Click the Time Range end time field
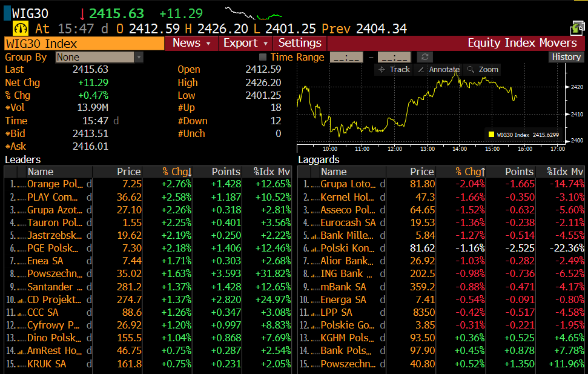Viewport: 588px width, 374px height. pos(394,57)
